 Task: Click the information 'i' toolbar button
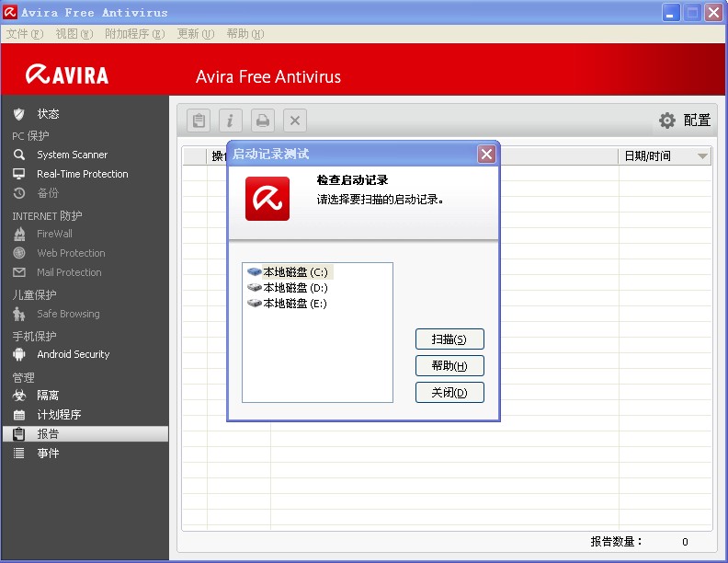(231, 121)
